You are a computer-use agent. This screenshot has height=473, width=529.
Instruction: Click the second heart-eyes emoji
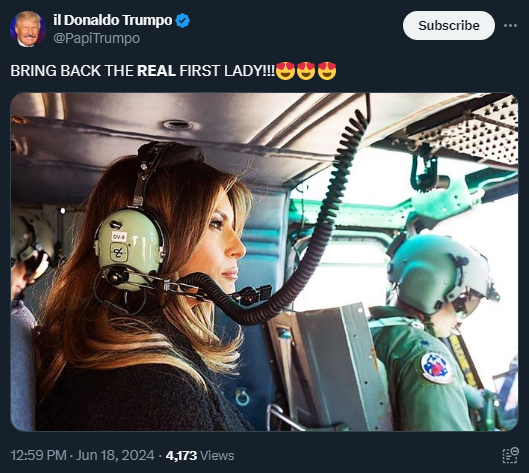(x=306, y=71)
